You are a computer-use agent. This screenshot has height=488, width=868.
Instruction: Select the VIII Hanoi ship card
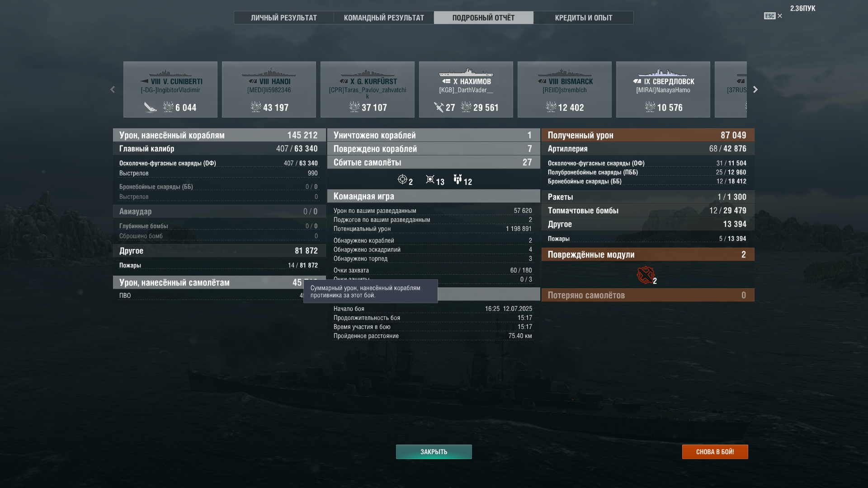click(x=269, y=89)
